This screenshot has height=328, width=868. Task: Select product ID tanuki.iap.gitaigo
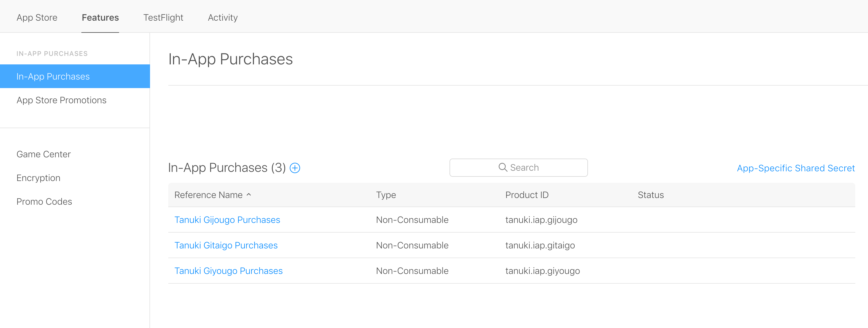pyautogui.click(x=540, y=245)
